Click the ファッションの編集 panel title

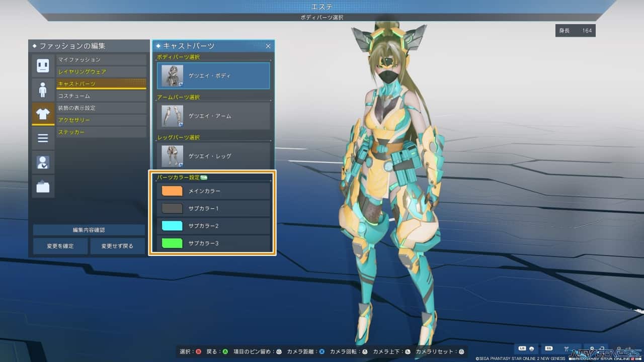72,46
